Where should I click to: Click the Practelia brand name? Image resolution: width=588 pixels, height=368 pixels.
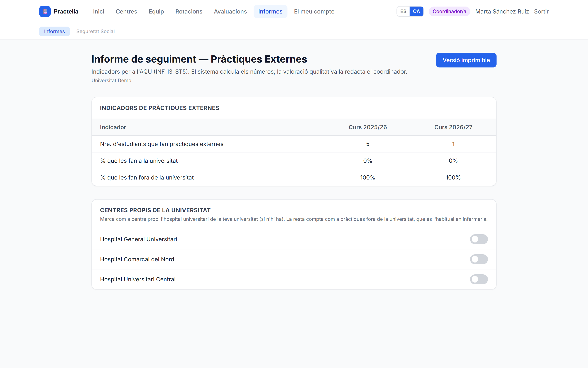(66, 11)
